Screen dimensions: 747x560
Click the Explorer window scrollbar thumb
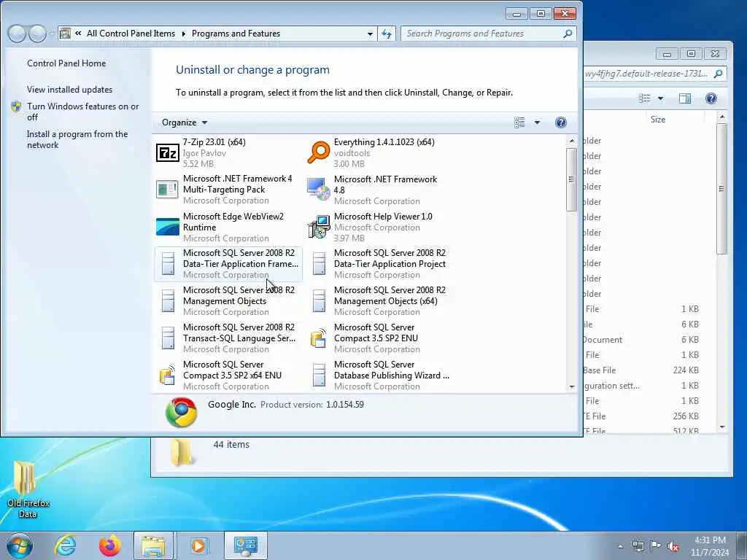point(721,189)
